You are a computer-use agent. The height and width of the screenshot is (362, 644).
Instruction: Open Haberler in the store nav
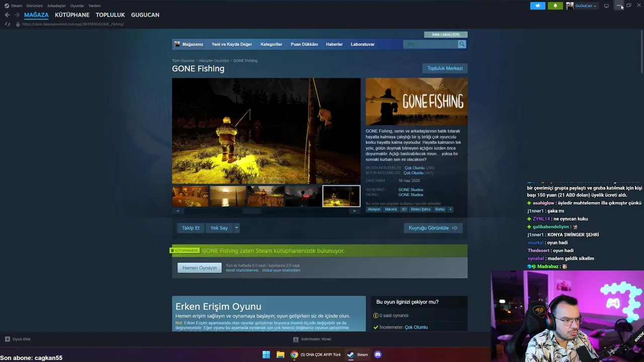[x=334, y=44]
